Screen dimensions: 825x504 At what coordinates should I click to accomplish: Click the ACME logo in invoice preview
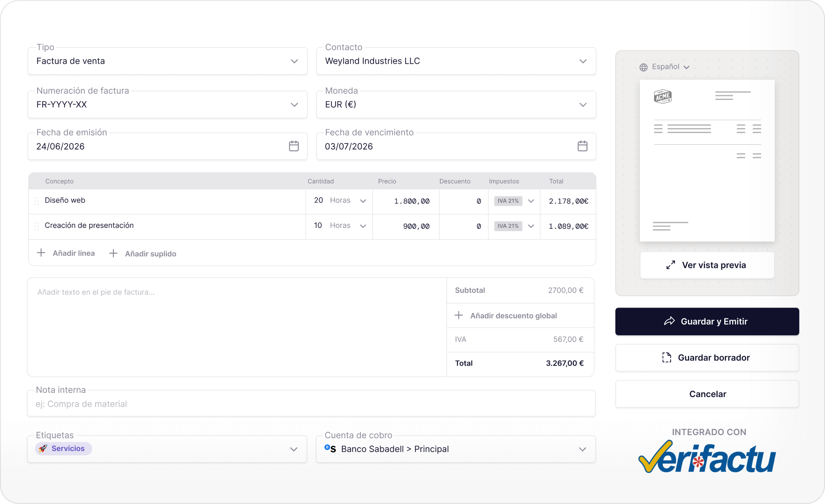663,97
